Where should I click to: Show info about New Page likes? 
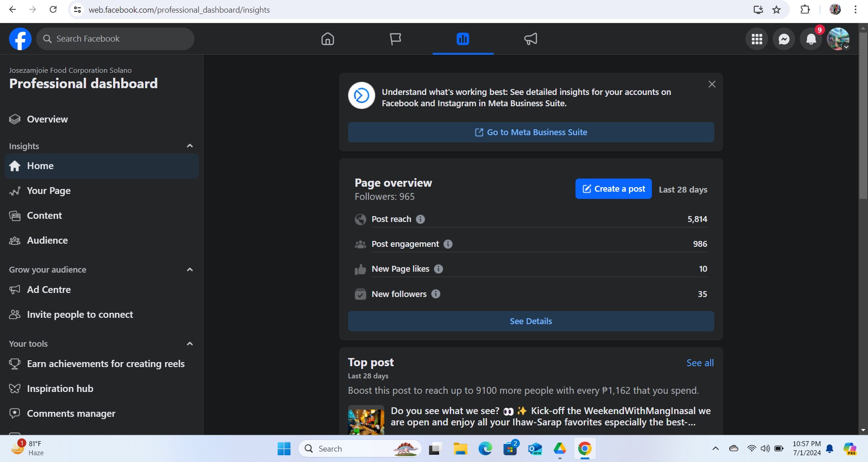(x=439, y=269)
